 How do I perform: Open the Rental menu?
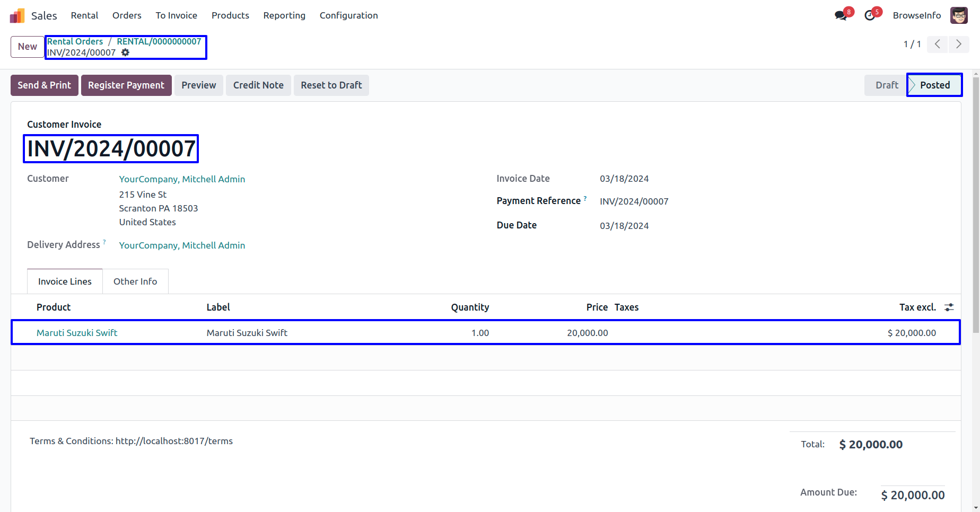pos(84,15)
